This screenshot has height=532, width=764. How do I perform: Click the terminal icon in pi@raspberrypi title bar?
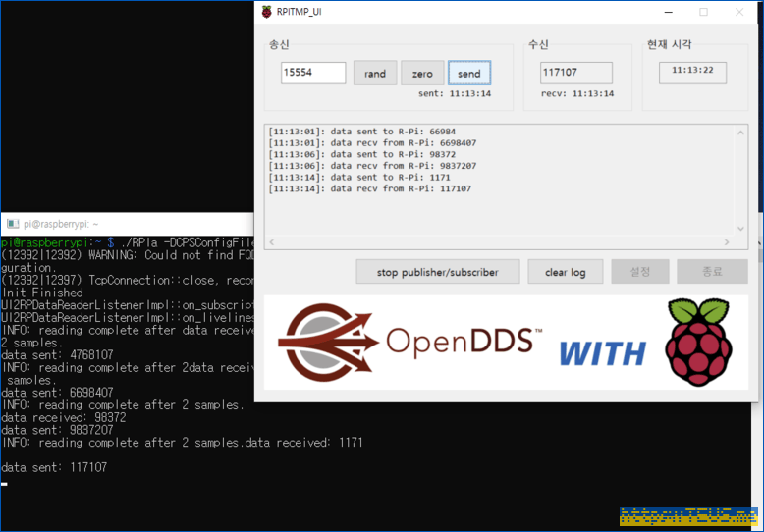(x=13, y=224)
